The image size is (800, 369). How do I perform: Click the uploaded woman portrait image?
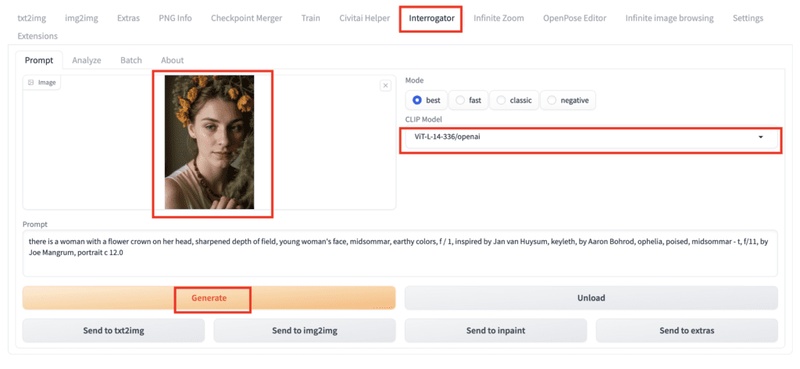[x=209, y=142]
